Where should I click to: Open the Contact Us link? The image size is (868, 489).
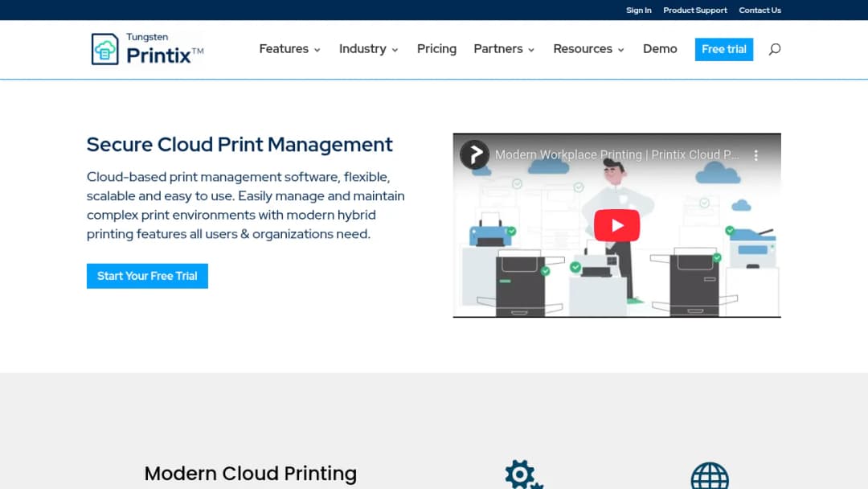759,10
